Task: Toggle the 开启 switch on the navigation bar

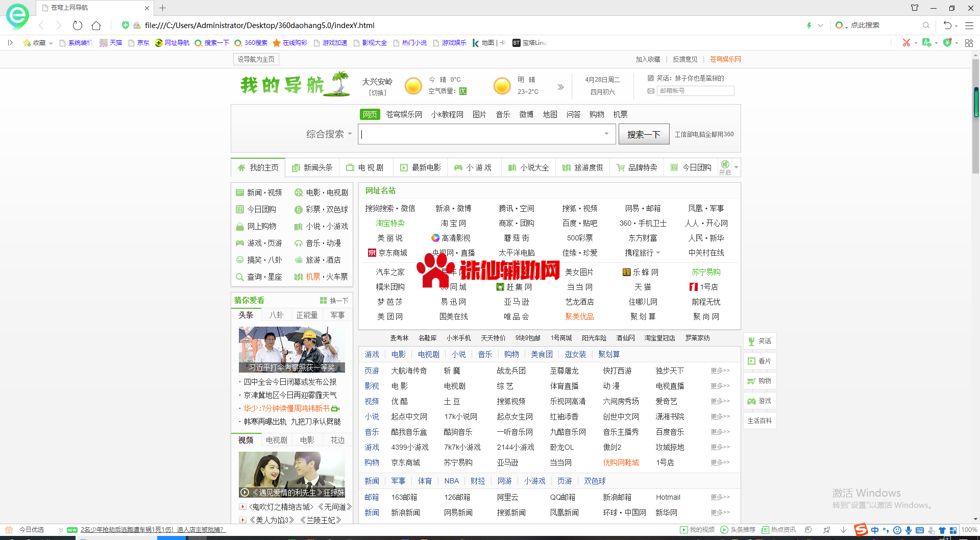Action: pyautogui.click(x=725, y=167)
